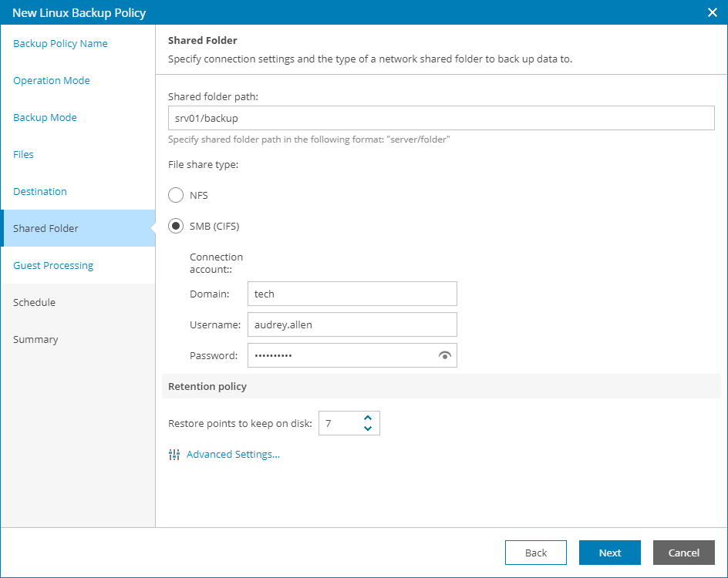
Task: Go to the Operation Mode step
Action: click(52, 80)
